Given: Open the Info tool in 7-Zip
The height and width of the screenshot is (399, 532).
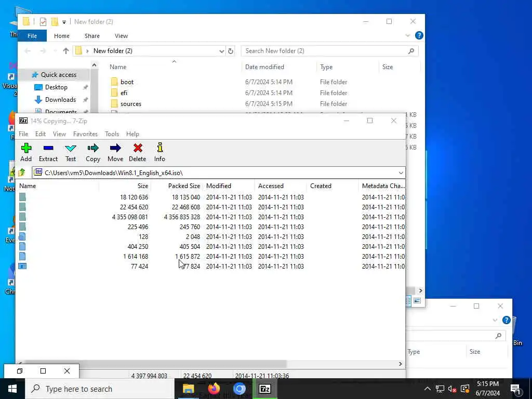Looking at the screenshot, I should 160,148.
